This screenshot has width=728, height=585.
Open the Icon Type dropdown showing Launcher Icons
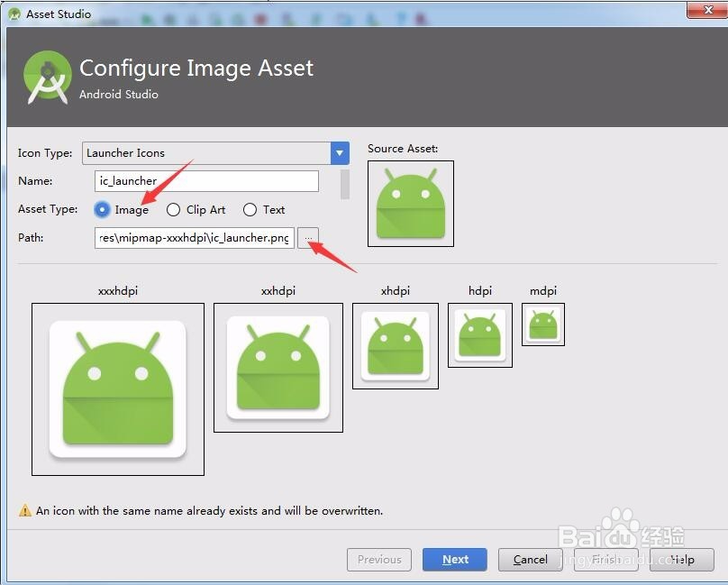tap(207, 153)
